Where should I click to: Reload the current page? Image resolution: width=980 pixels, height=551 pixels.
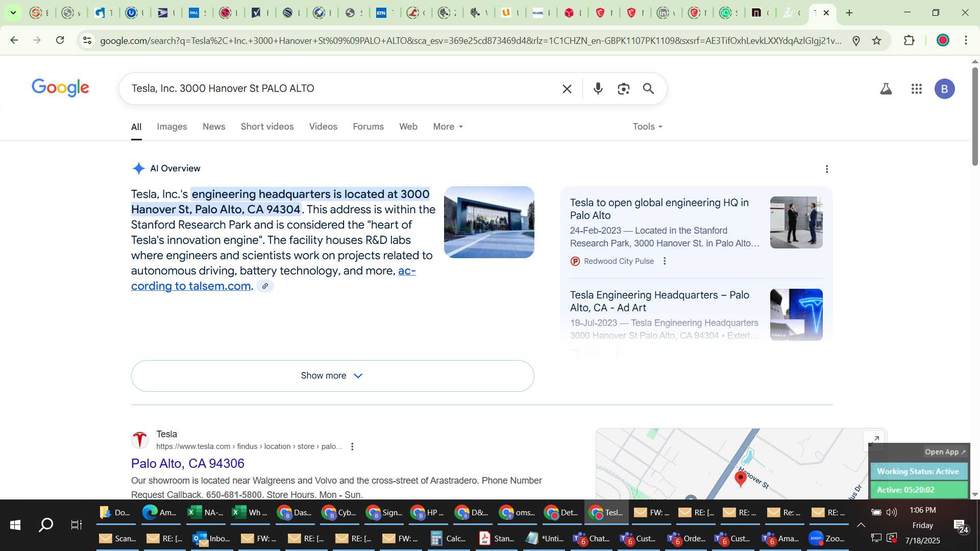pos(60,40)
